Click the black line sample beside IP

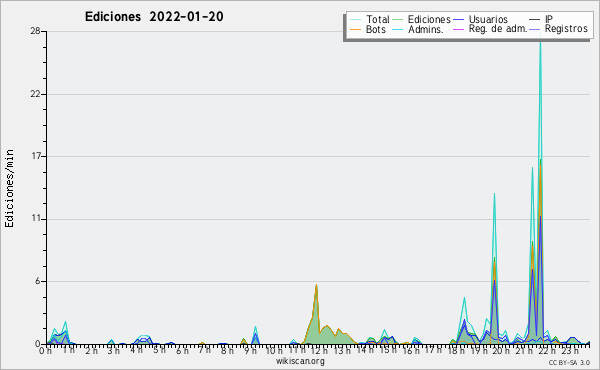[535, 20]
